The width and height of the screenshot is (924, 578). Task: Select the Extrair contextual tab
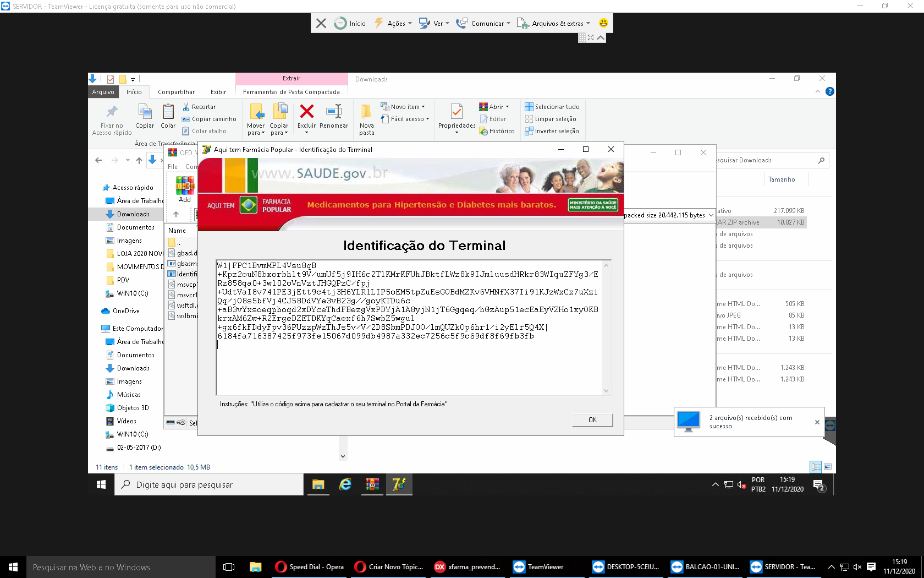coord(291,78)
